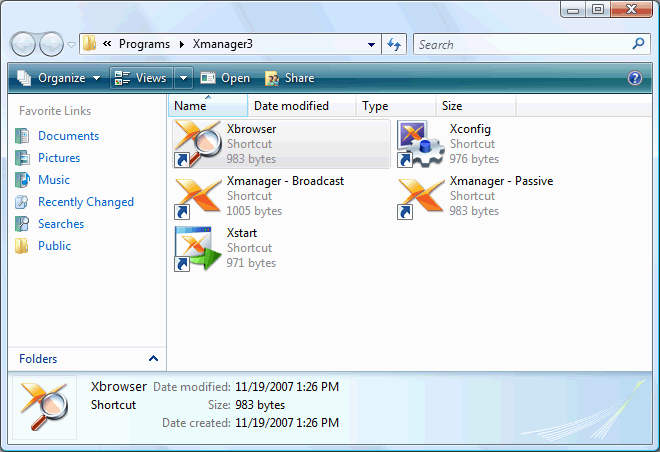Viewport: 660px width, 452px height.
Task: Select the Xconfig shortcut icon
Action: [421, 144]
